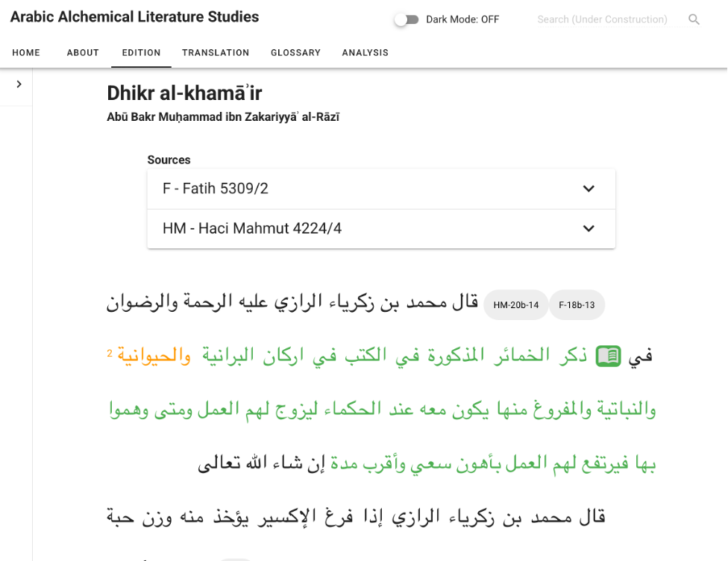Open the GLOSSARY tab
Screen dimensions: 728x561
point(295,52)
